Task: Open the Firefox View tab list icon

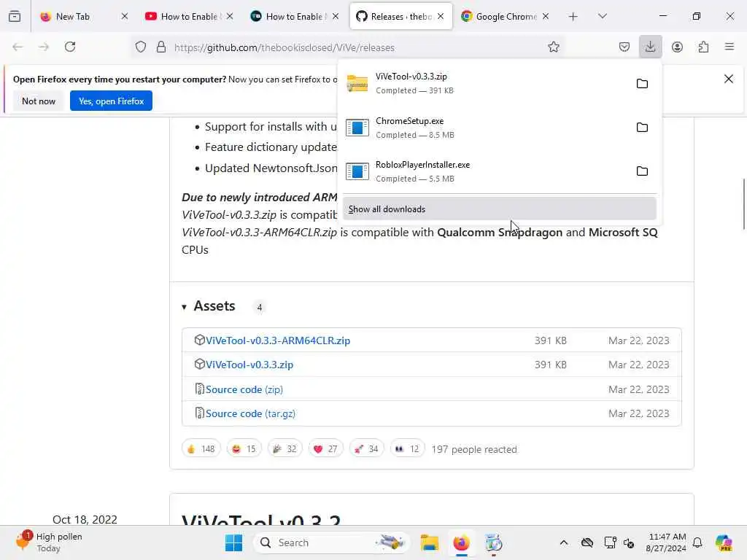Action: coord(15,16)
